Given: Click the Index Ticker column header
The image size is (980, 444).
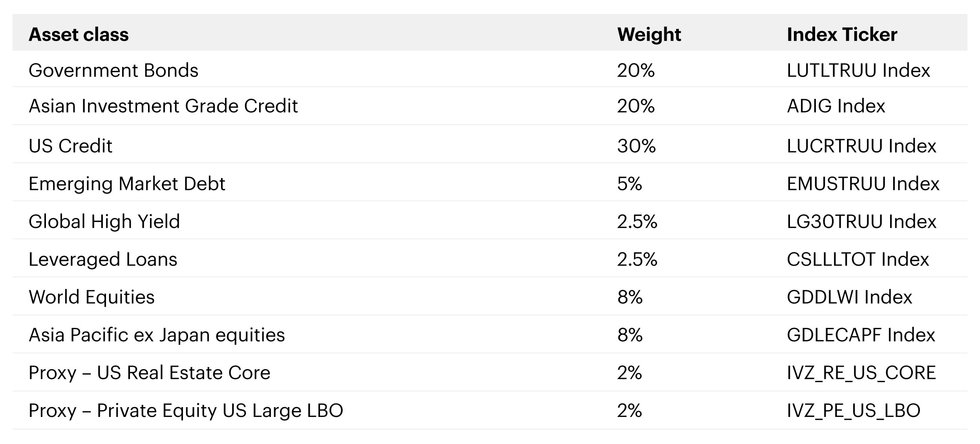Looking at the screenshot, I should pos(842,35).
